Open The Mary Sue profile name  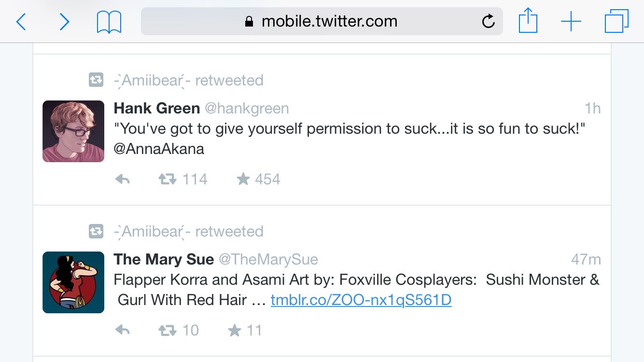click(x=164, y=259)
